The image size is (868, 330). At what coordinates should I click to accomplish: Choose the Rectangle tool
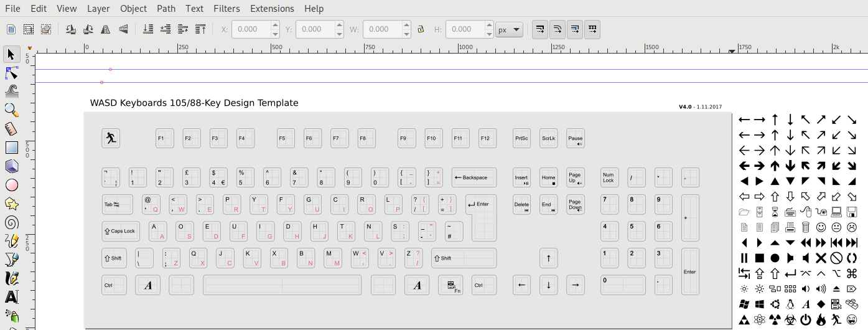click(x=11, y=148)
